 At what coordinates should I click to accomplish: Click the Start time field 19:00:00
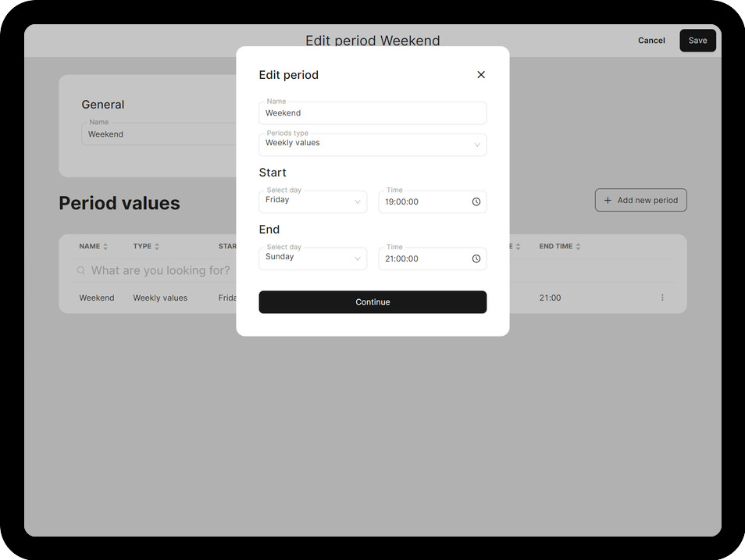click(x=422, y=202)
